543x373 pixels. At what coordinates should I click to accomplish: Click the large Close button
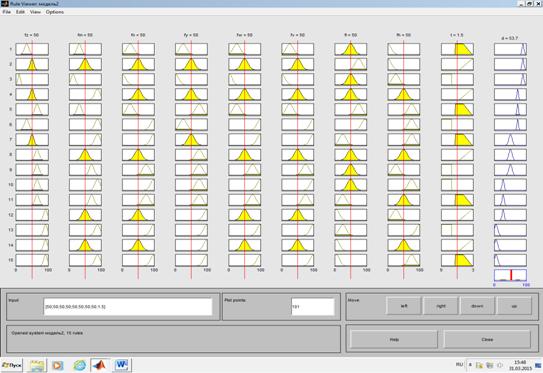487,339
